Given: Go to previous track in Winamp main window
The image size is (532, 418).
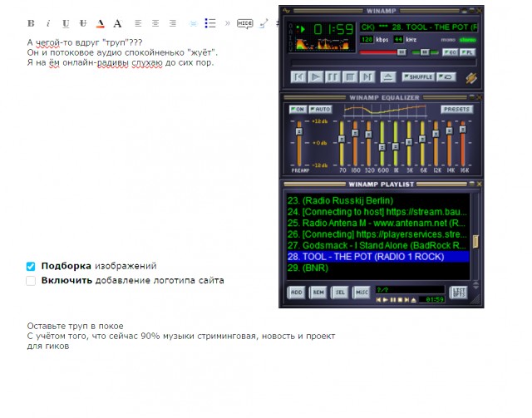Looking at the screenshot, I should coord(298,77).
